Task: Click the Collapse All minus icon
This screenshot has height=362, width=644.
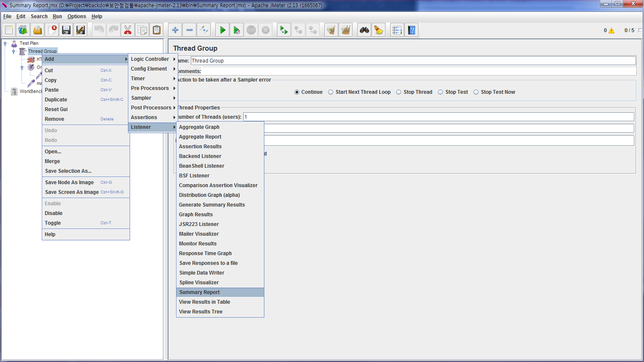Action: tap(189, 30)
